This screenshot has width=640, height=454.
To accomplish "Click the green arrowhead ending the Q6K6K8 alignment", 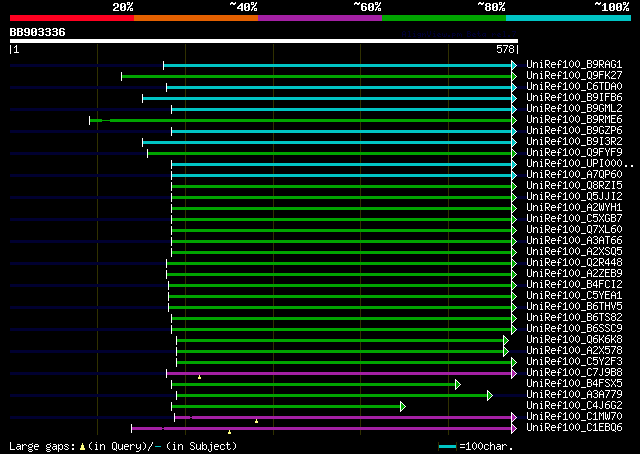I will 506,340.
